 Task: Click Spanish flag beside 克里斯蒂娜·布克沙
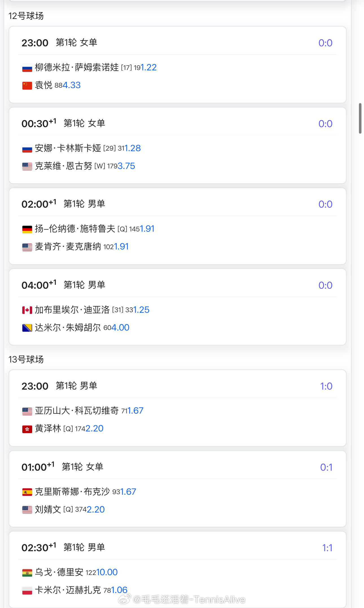click(27, 492)
